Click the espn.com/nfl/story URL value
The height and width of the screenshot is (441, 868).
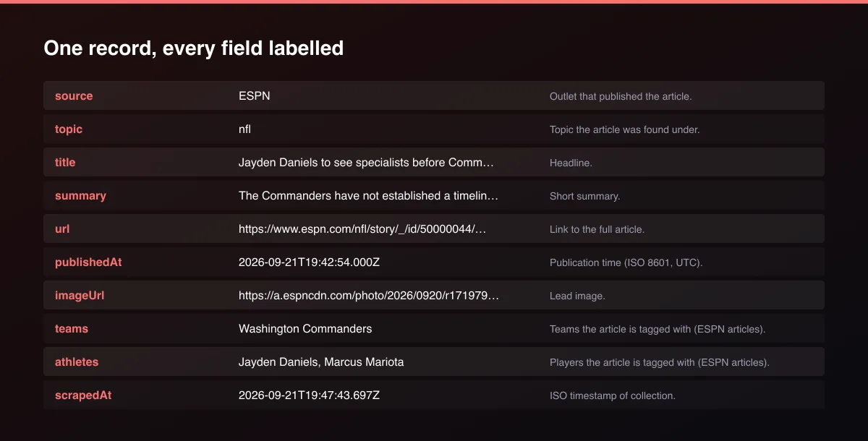[362, 229]
